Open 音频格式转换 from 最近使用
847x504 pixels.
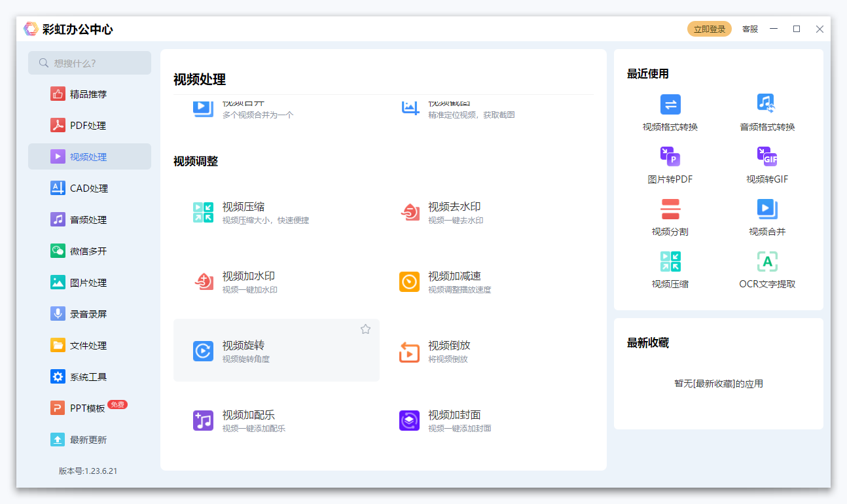point(767,113)
